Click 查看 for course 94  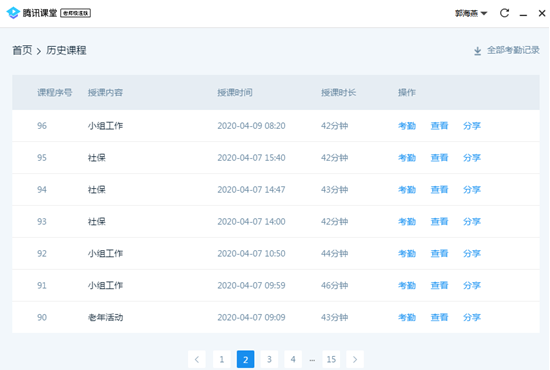[x=439, y=190]
